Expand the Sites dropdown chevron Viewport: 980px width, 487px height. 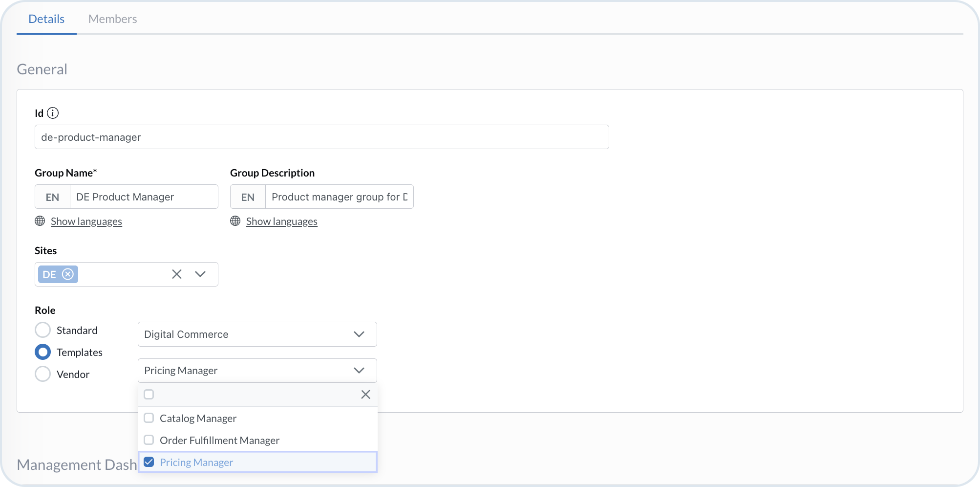[x=200, y=274]
